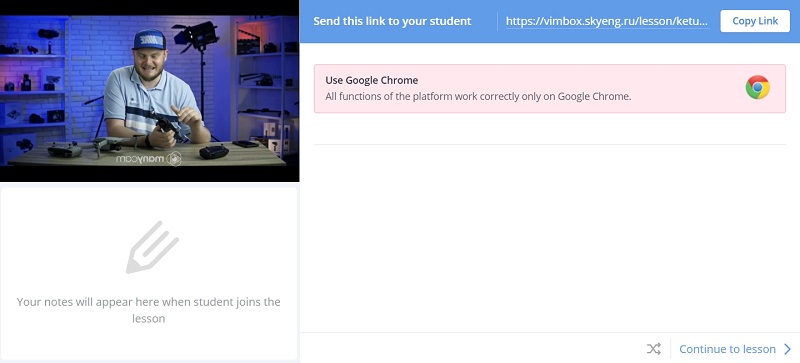Image resolution: width=800 pixels, height=363 pixels.
Task: Click the Chrome compatibility warning description text
Action: 478,96
